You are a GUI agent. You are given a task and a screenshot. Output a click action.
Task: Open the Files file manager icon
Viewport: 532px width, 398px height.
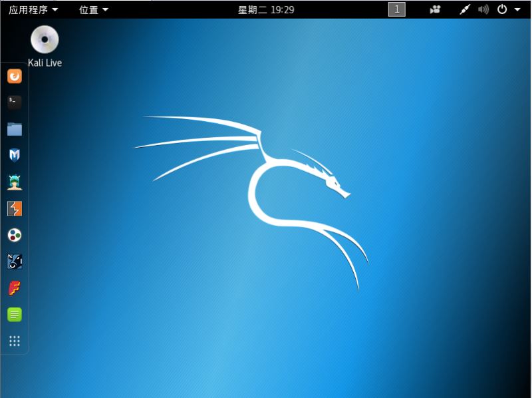click(15, 128)
